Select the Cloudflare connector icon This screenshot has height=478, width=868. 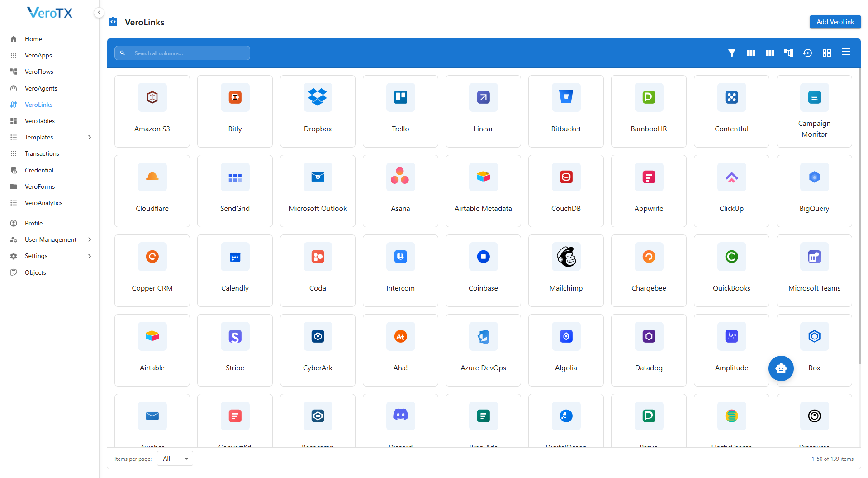coord(152,177)
